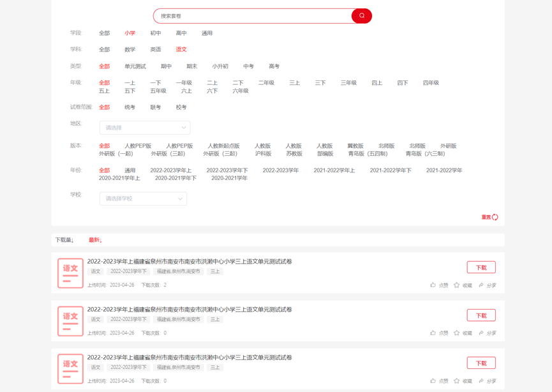Sort results by 下载量
This screenshot has height=392, width=552.
(x=64, y=240)
